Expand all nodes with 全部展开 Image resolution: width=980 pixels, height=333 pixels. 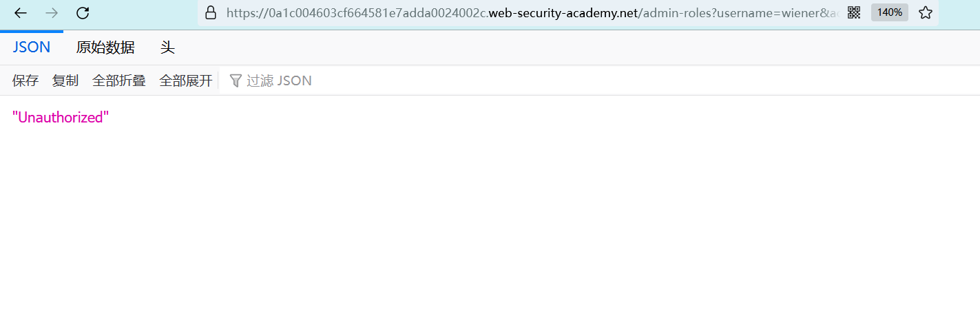tap(186, 80)
